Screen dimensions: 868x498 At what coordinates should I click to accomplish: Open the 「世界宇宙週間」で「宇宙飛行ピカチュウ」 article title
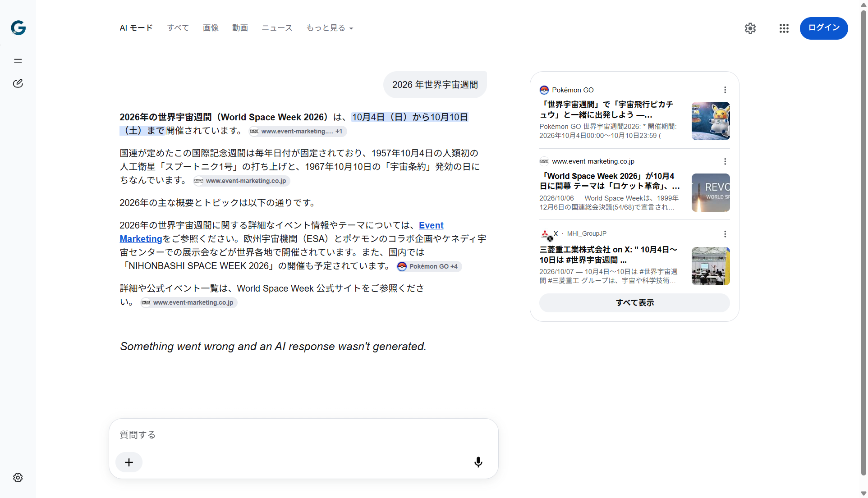[606, 110]
